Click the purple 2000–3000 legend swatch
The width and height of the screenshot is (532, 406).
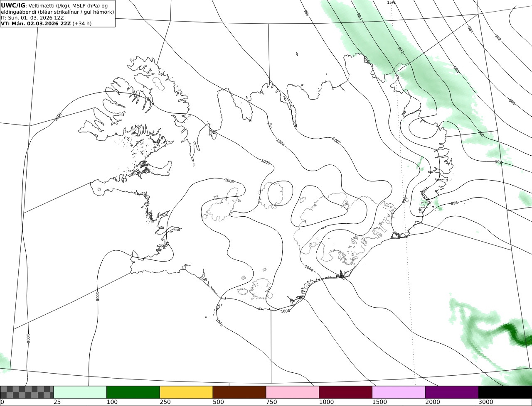(452, 392)
